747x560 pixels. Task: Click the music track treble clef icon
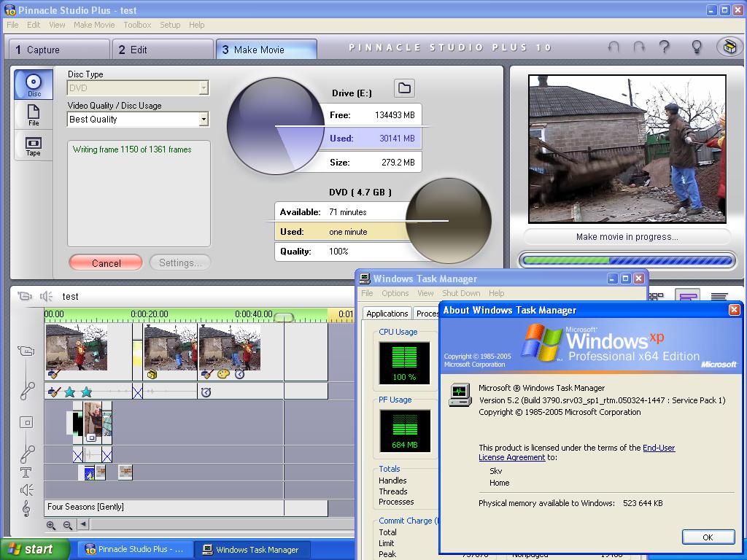(x=26, y=508)
